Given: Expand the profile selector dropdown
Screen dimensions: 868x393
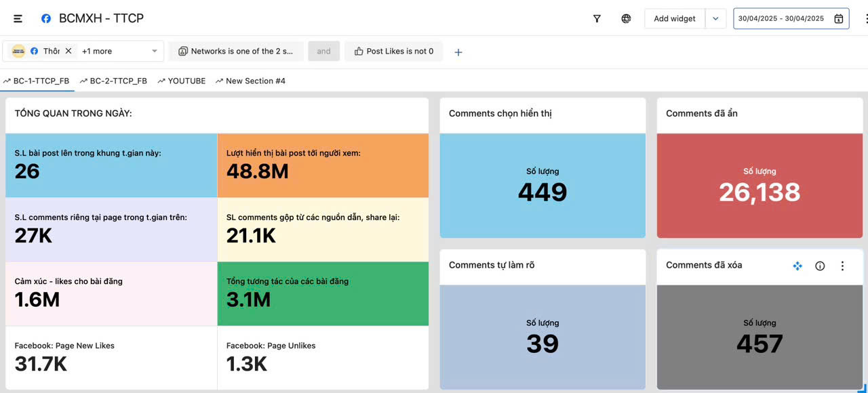Looking at the screenshot, I should coord(154,51).
